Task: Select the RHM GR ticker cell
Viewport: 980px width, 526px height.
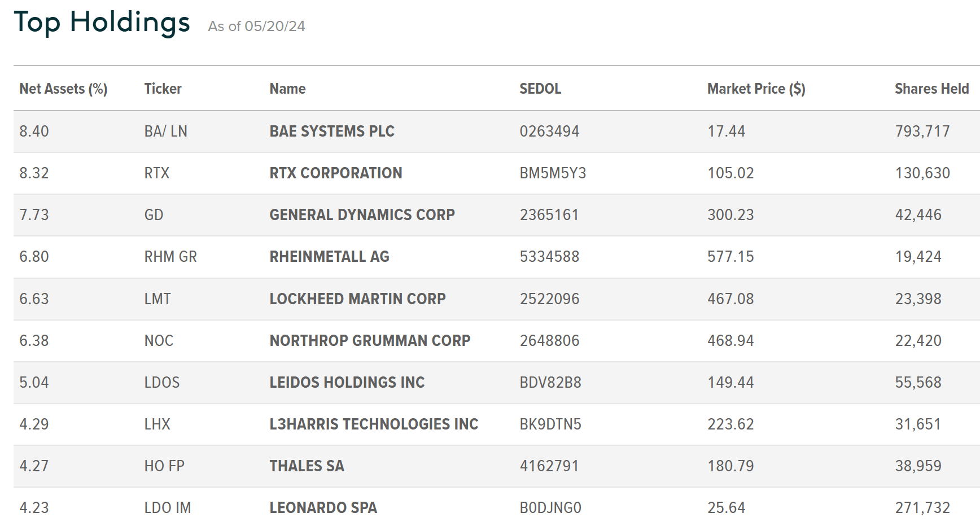Action: (x=170, y=257)
